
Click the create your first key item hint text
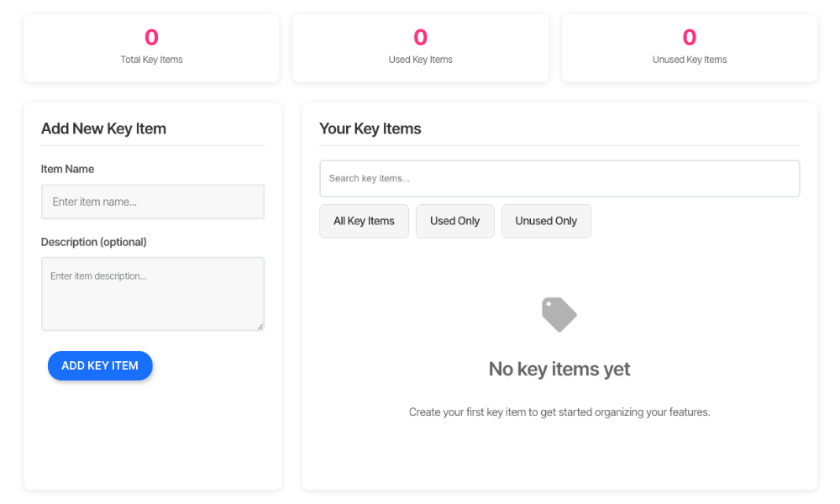[x=559, y=412]
